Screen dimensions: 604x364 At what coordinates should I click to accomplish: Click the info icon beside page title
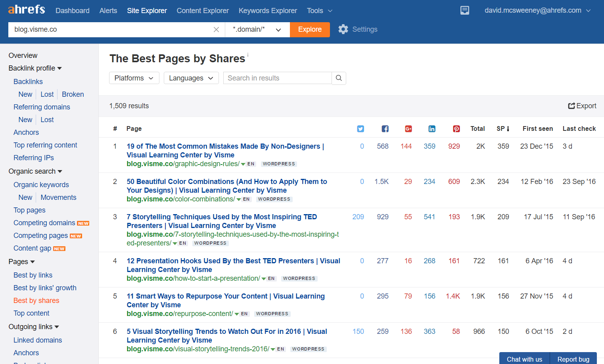click(x=248, y=55)
